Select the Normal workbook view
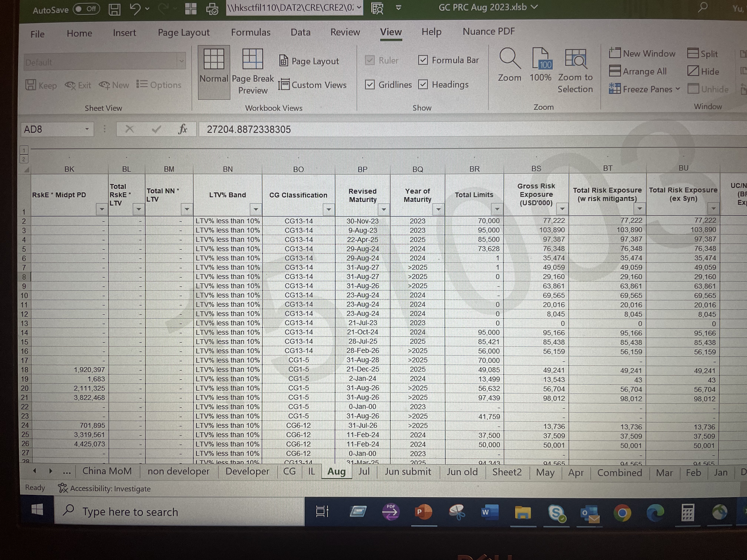This screenshot has width=747, height=560. click(214, 71)
